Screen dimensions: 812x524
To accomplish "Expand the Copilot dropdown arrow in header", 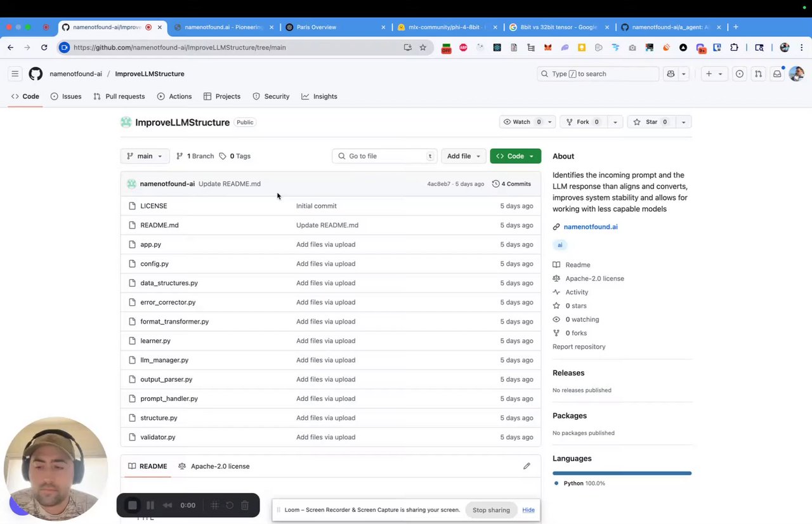I will [x=683, y=74].
